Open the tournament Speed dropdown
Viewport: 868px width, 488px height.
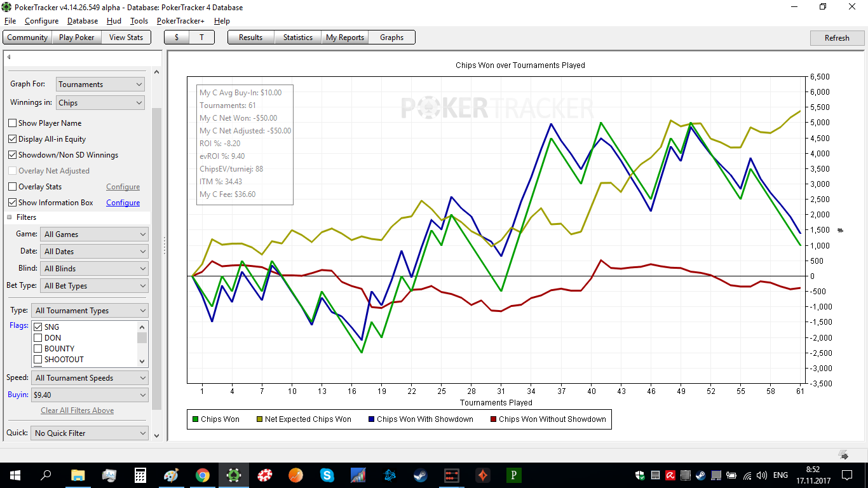[x=90, y=378]
